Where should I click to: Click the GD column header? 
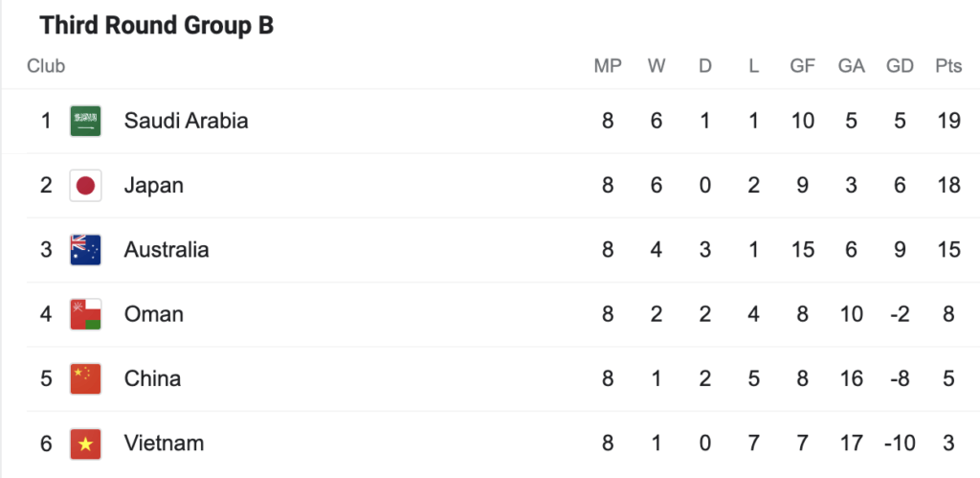[900, 66]
